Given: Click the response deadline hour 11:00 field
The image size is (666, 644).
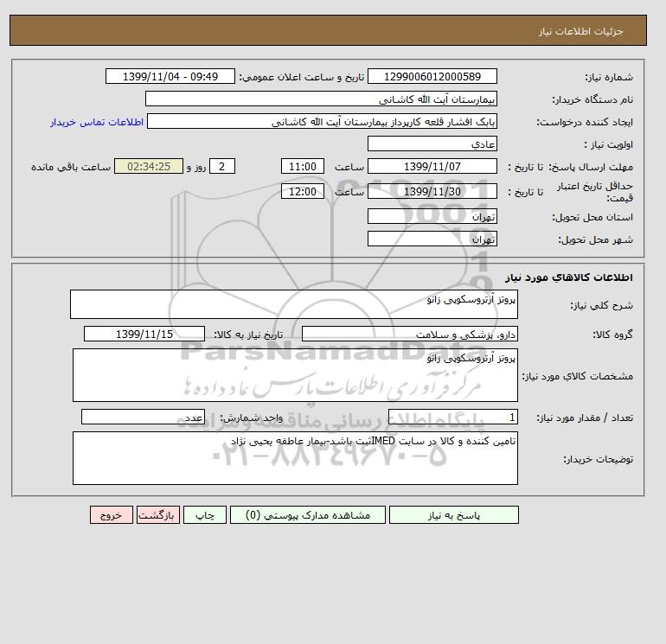Looking at the screenshot, I should click(x=303, y=167).
